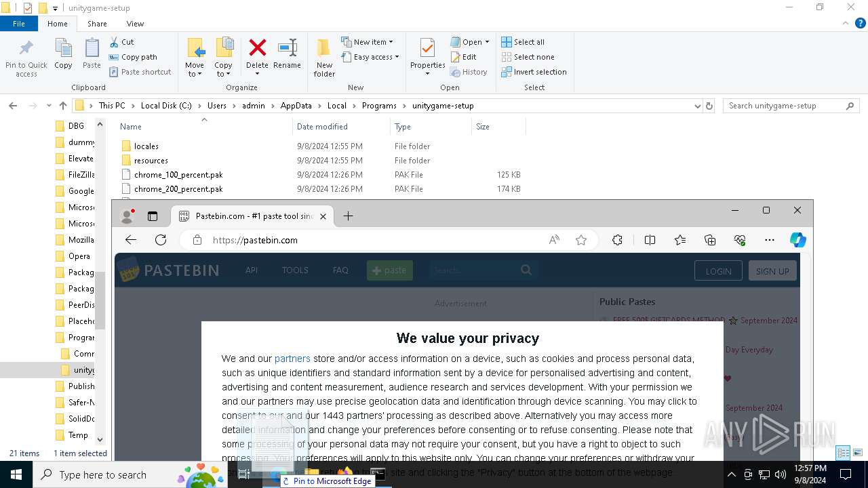This screenshot has width=868, height=488.
Task: Click Copy path in the ribbon
Action: (133, 57)
